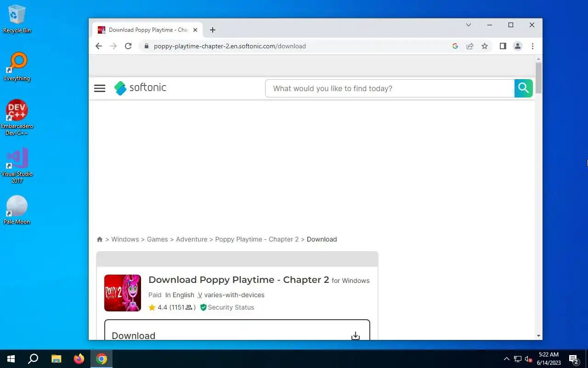The height and width of the screenshot is (368, 588).
Task: Open the Windows Start menu
Action: click(11, 359)
